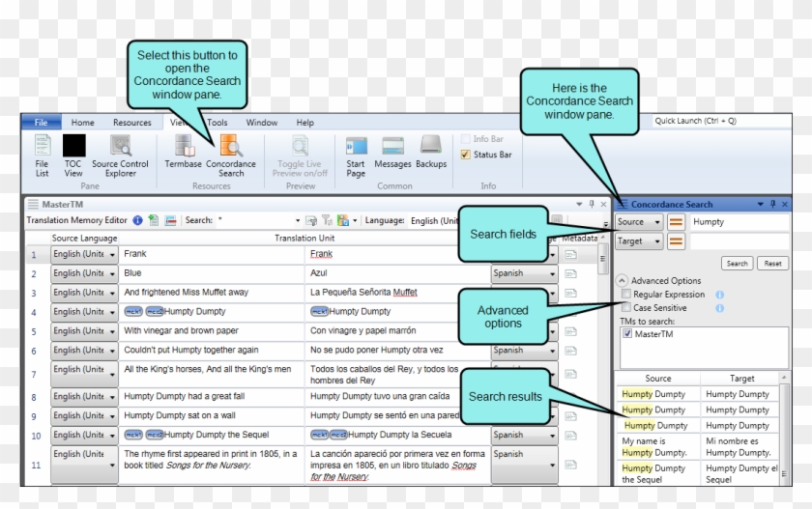Uncheck the Status Bar checkbox
Image resolution: width=812 pixels, height=509 pixels.
(x=466, y=155)
